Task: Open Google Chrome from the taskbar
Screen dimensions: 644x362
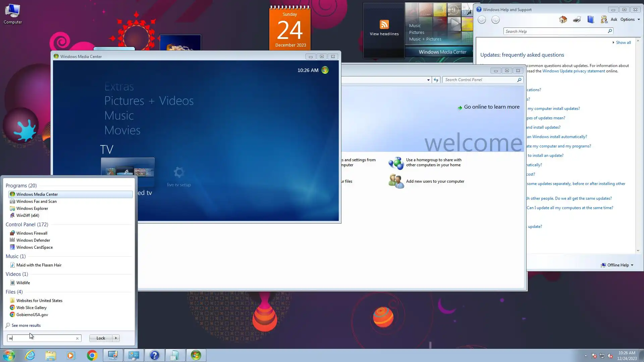Action: (x=92, y=355)
